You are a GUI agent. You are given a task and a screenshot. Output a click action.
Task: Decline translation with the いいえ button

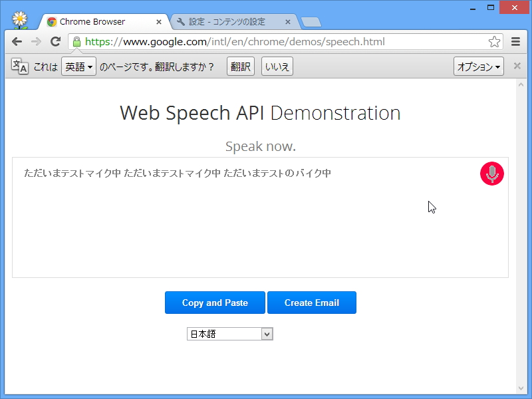[277, 66]
